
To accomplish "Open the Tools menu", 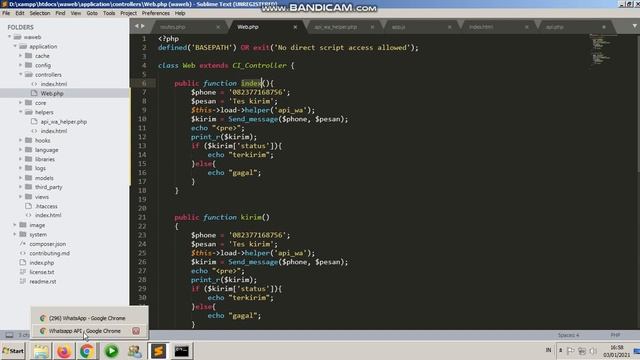I will click(x=109, y=13).
